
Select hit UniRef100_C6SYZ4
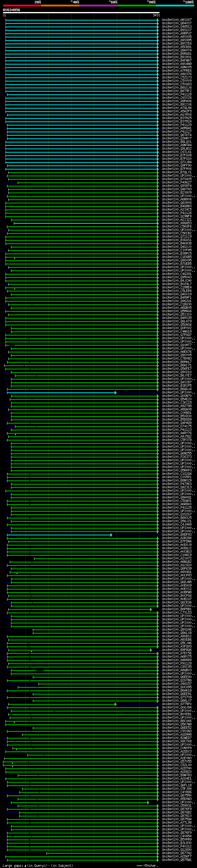coord(177,98)
